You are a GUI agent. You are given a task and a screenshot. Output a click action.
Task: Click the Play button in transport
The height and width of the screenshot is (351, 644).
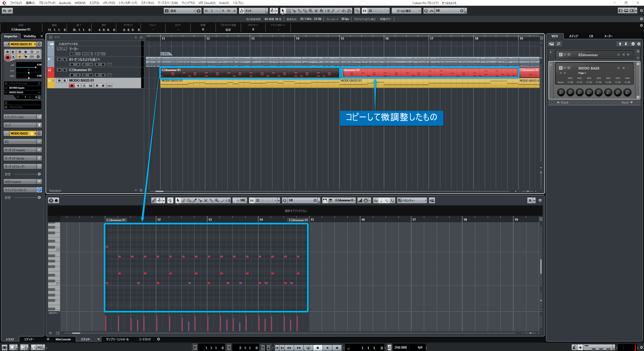click(327, 348)
